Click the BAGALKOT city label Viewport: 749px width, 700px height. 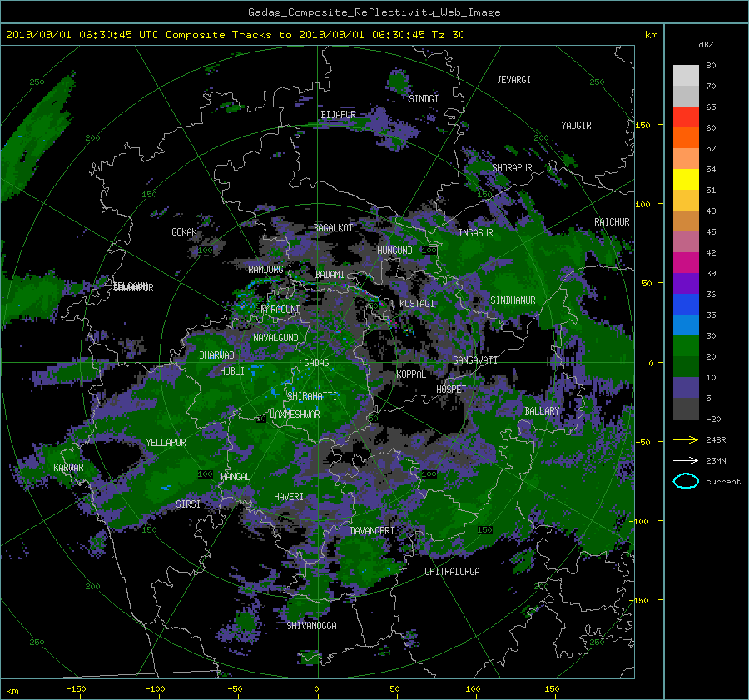coord(333,228)
